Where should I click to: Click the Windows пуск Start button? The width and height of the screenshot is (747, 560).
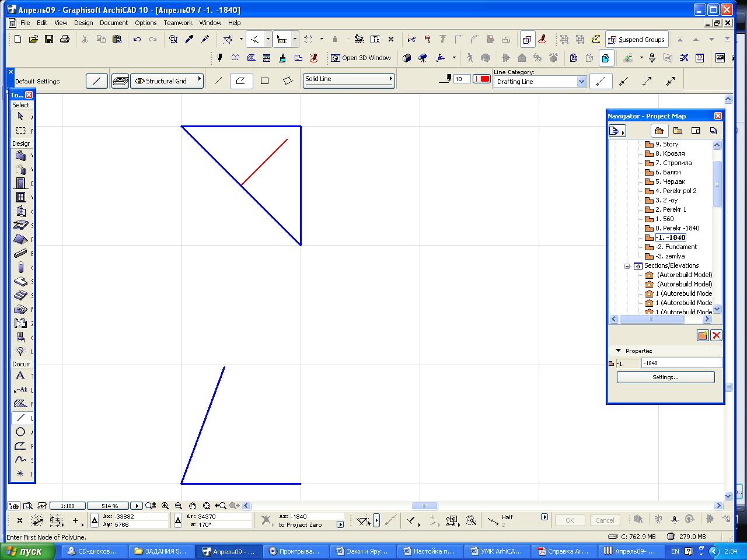(28, 551)
